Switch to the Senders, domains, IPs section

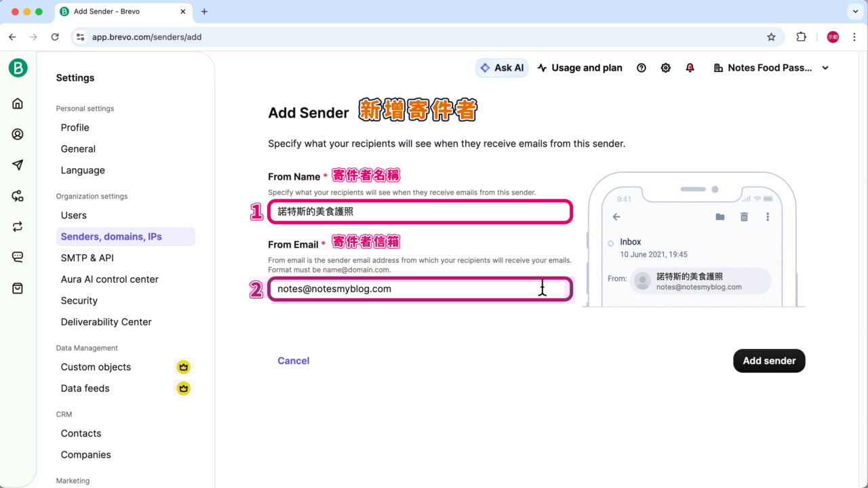click(111, 236)
